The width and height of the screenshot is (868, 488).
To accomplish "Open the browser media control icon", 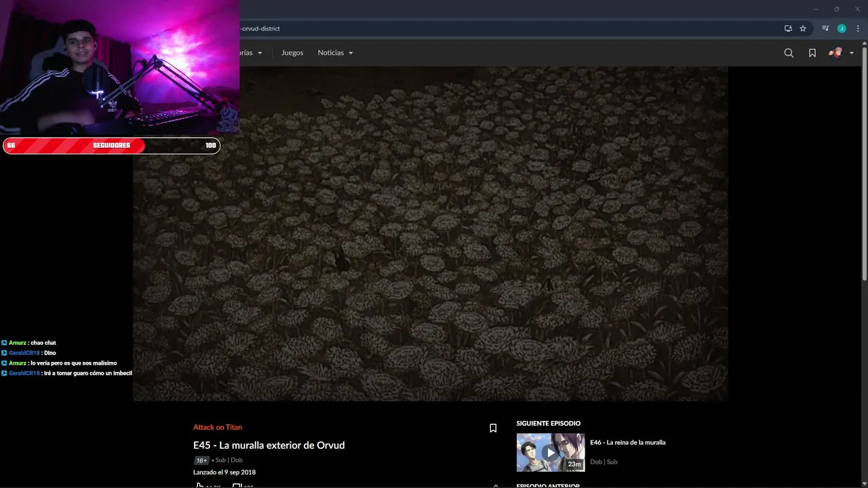I will click(x=825, y=28).
